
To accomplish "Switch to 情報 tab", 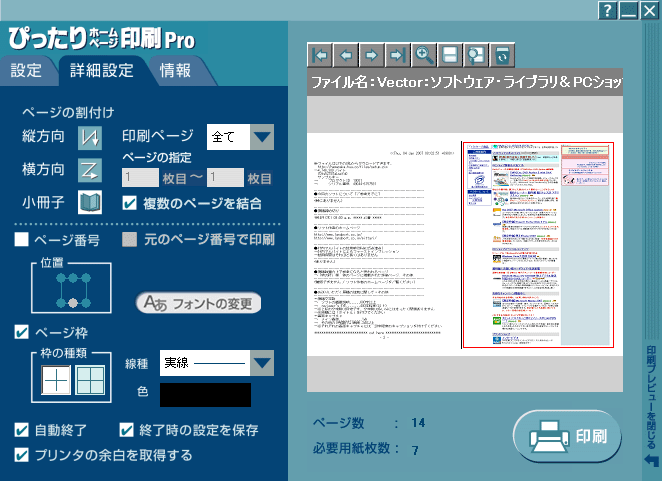I will (x=176, y=71).
